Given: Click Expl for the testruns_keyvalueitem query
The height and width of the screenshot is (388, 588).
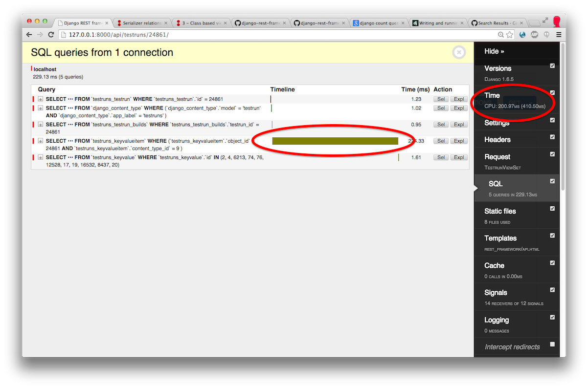Looking at the screenshot, I should click(x=458, y=141).
